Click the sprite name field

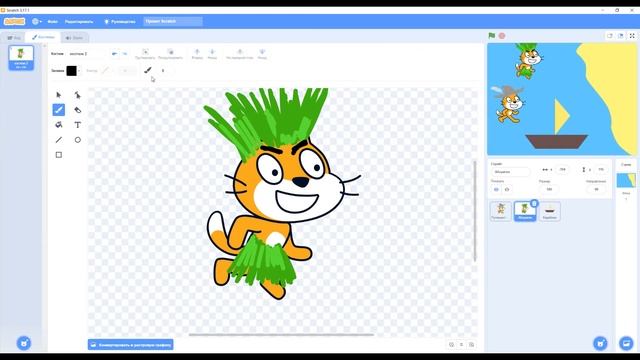tap(510, 172)
